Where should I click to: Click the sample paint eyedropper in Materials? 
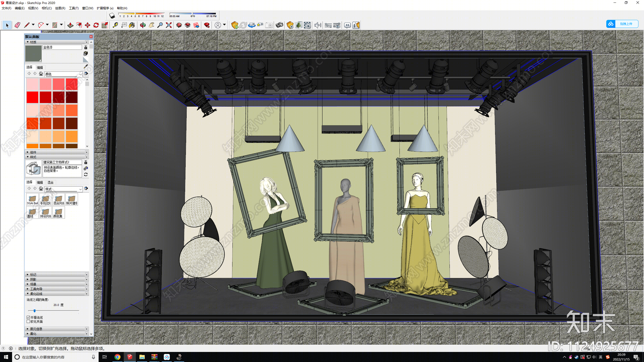click(86, 66)
